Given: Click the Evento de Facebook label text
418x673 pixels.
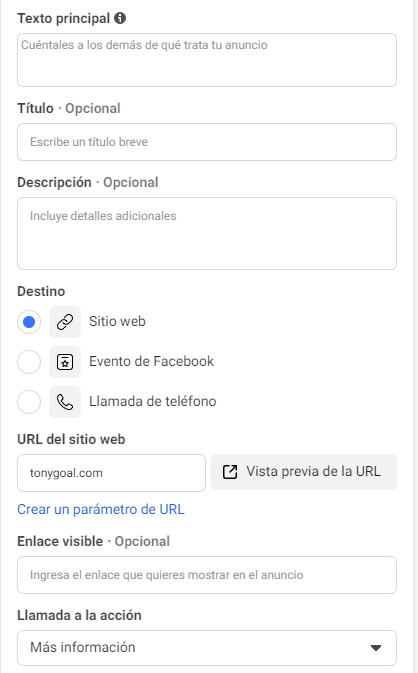Looking at the screenshot, I should 151,361.
